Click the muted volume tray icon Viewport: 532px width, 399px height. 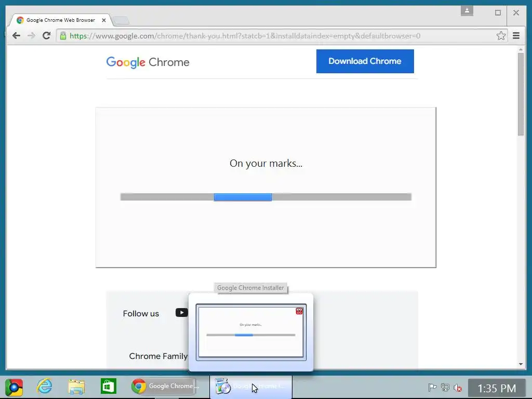tap(457, 387)
